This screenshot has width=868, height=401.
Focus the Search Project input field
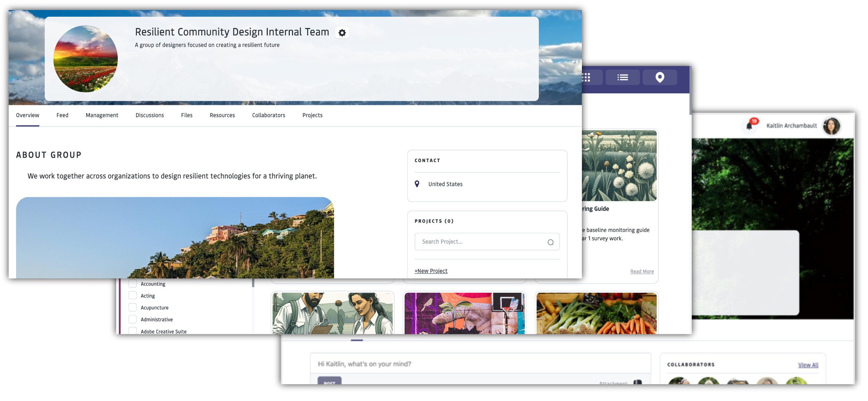[x=487, y=242]
